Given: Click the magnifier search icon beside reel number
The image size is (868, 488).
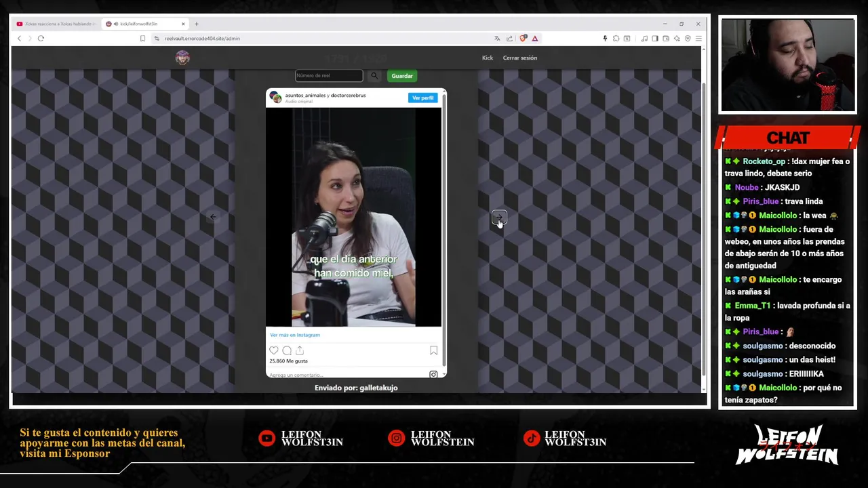Looking at the screenshot, I should 374,76.
